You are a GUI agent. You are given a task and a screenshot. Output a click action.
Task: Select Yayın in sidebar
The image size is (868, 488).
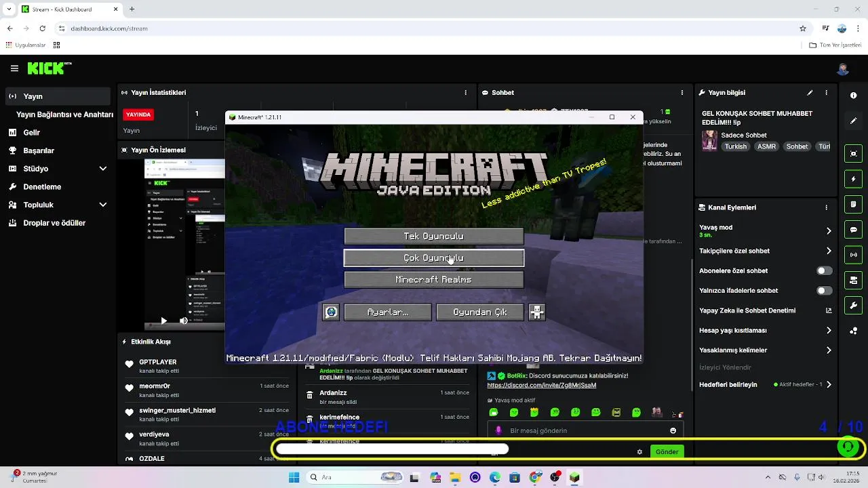[x=58, y=96]
